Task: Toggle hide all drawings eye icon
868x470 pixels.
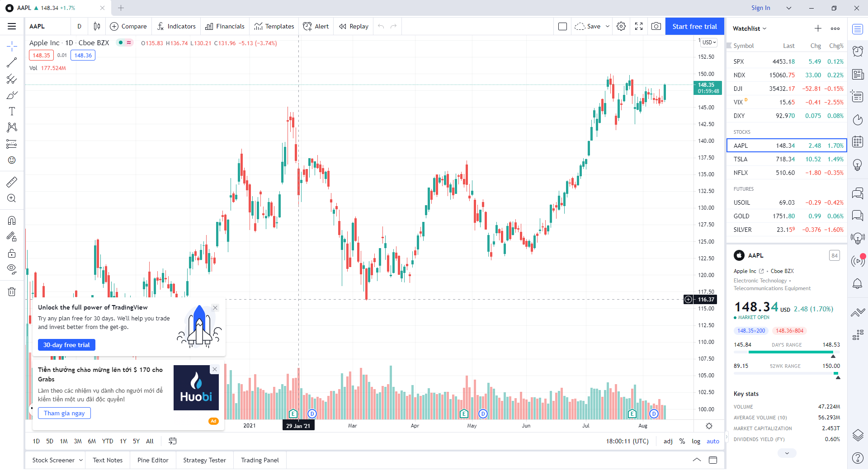Action: coord(12,269)
